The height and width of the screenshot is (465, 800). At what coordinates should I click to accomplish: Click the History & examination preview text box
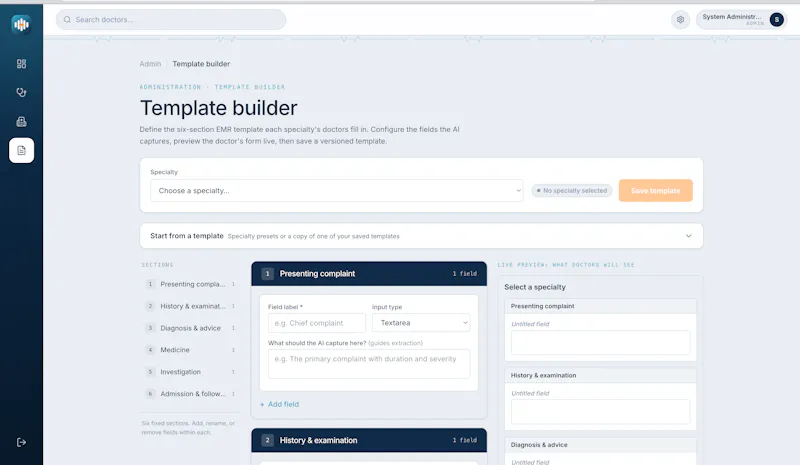point(601,411)
